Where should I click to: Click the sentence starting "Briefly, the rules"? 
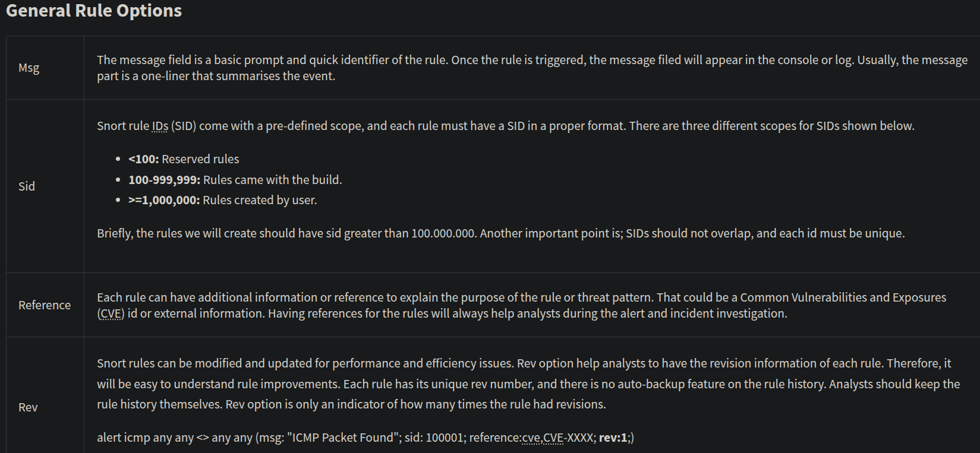click(x=500, y=233)
